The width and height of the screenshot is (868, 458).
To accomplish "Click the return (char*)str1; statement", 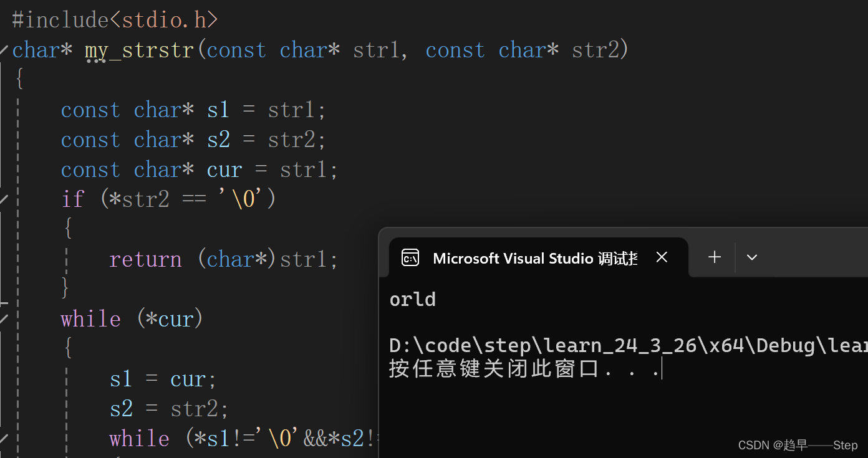I will [224, 259].
